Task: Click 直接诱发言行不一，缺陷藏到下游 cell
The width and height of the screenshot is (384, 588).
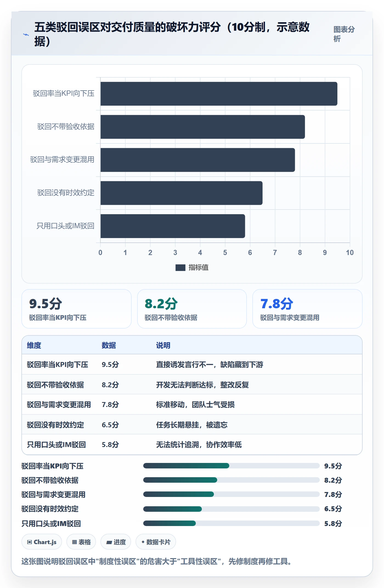Action: pyautogui.click(x=210, y=364)
